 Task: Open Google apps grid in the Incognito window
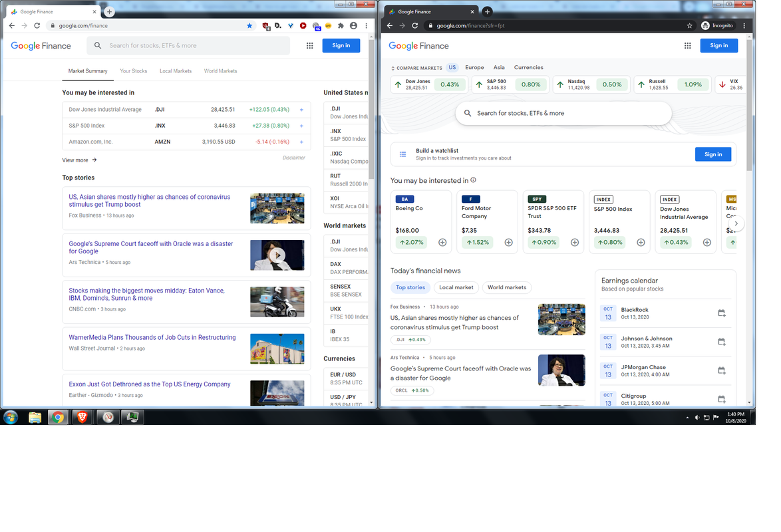click(x=687, y=45)
